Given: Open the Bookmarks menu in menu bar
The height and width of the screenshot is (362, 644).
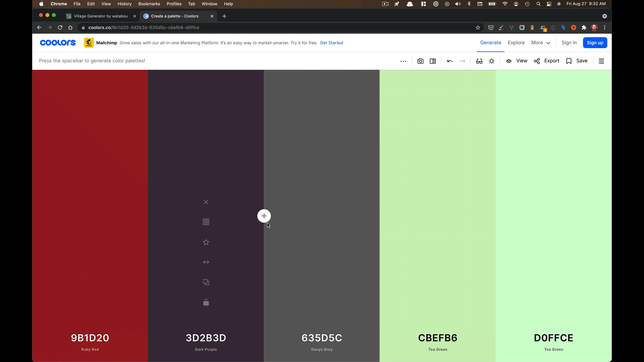Looking at the screenshot, I should [x=149, y=4].
